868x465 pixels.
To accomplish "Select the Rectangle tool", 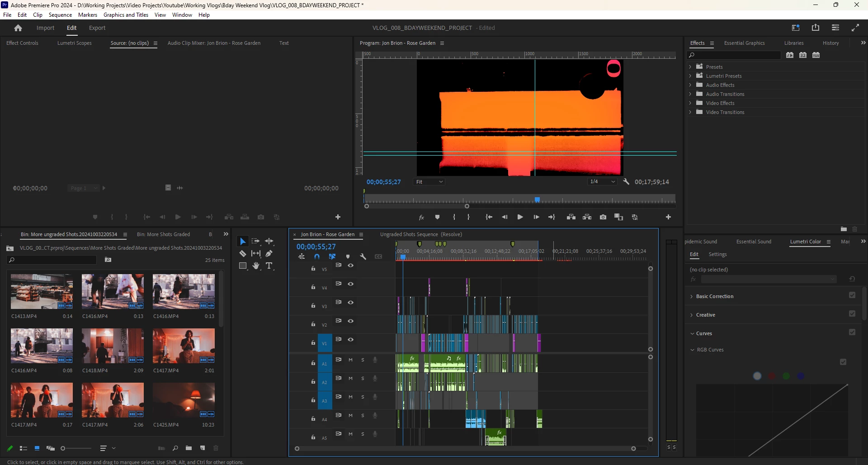I will 243,266.
